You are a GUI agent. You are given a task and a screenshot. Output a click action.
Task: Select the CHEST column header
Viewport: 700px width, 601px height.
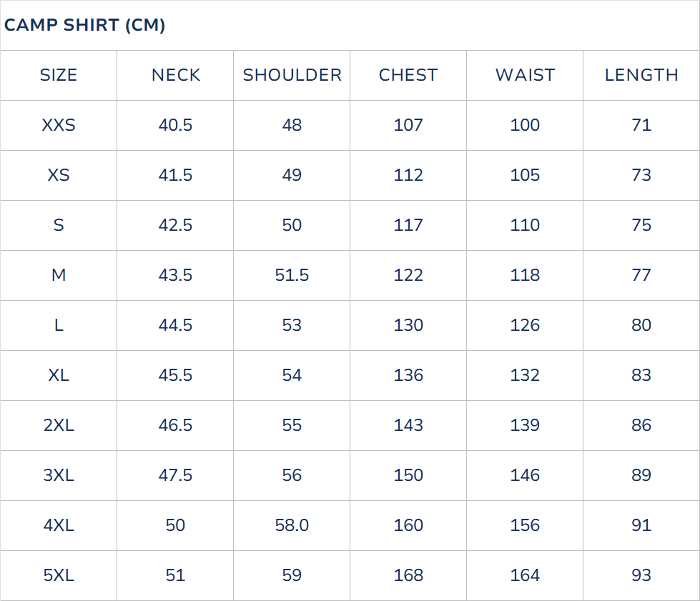[408, 75]
